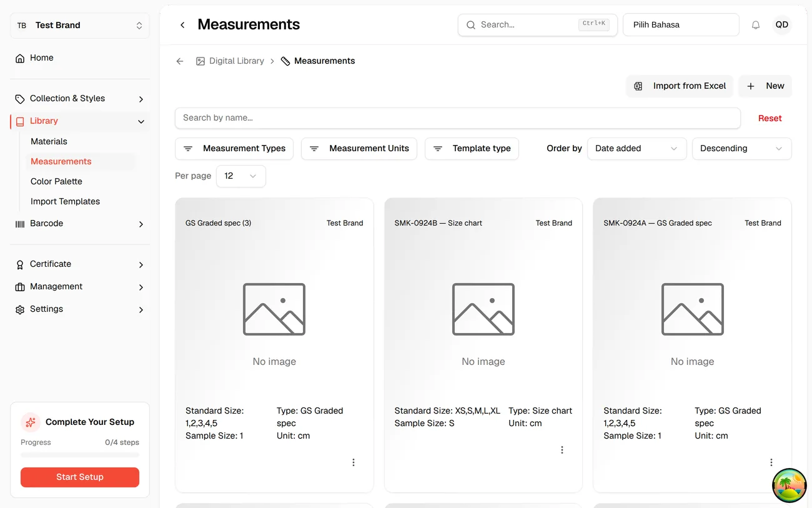Click the Pilih Bahasa language selector
The image size is (812, 508).
point(681,25)
